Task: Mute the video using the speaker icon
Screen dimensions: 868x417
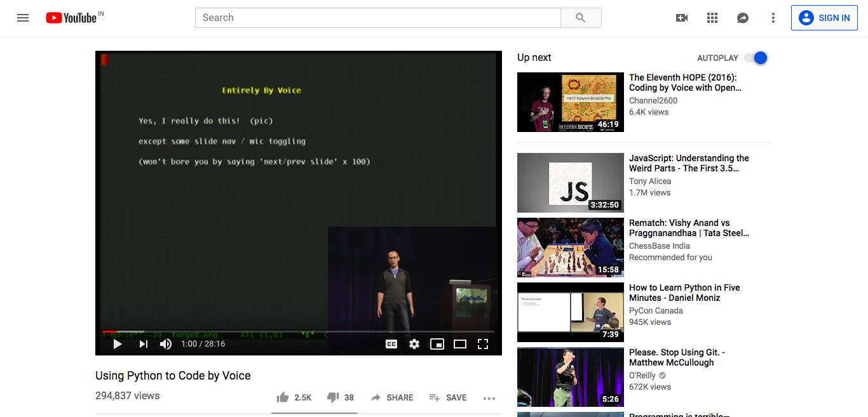Action: tap(166, 344)
